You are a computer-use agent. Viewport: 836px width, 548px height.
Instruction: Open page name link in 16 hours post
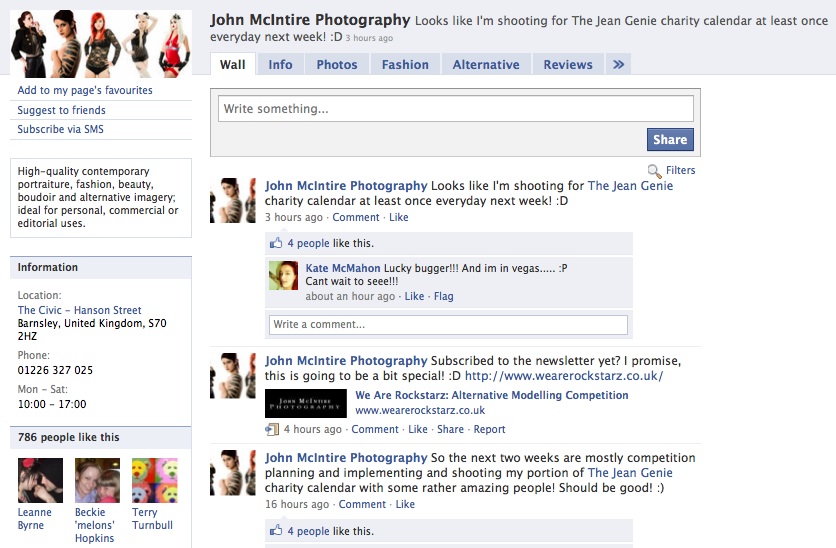tap(346, 458)
